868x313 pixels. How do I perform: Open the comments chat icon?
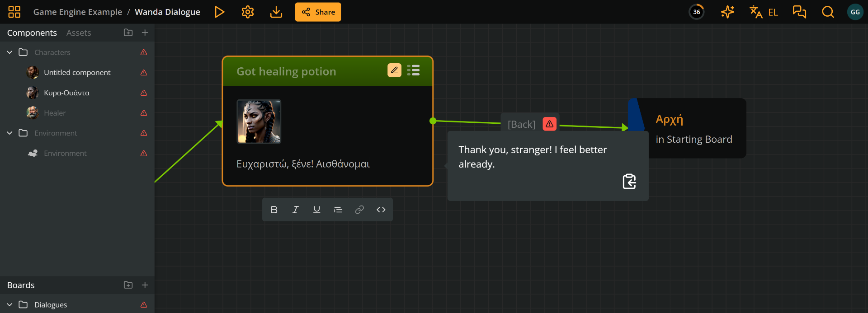tap(799, 12)
